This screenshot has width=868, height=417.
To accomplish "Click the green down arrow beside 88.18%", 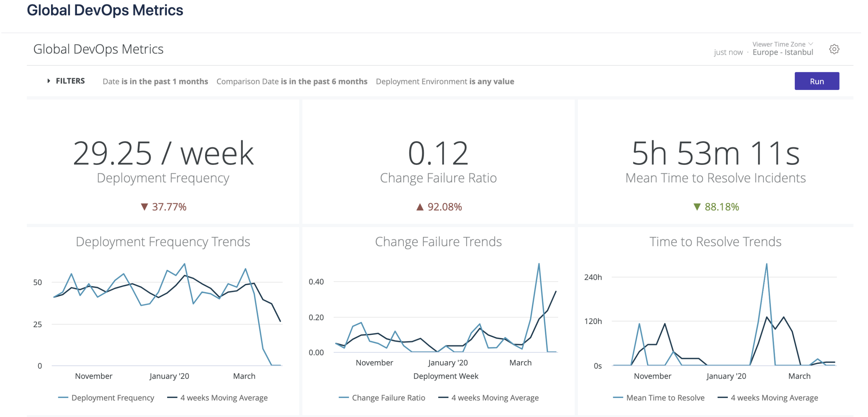I will tap(697, 207).
